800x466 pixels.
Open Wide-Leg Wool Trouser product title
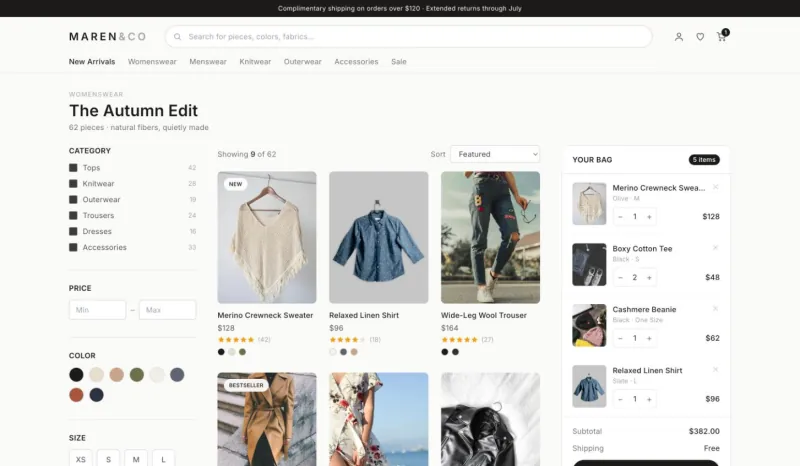pos(484,315)
